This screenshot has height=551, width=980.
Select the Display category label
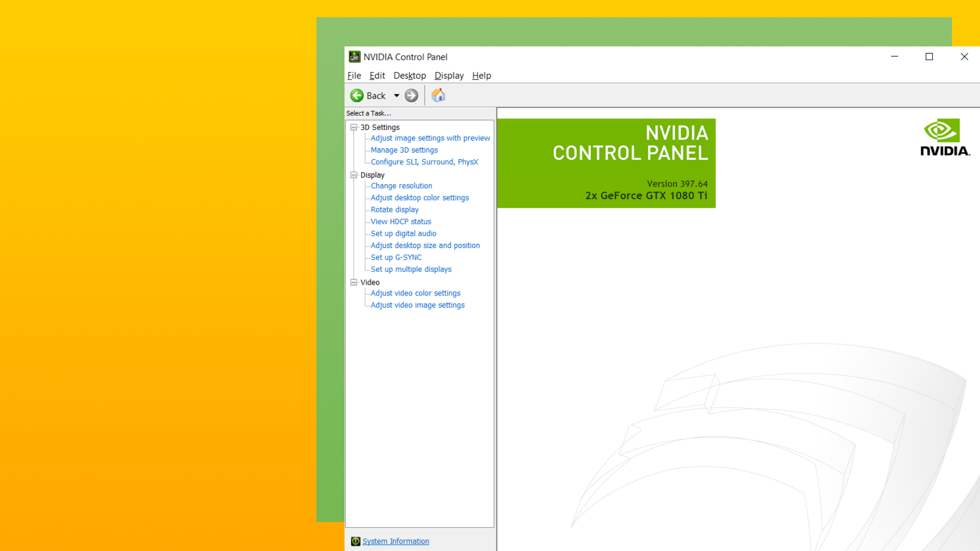[373, 175]
